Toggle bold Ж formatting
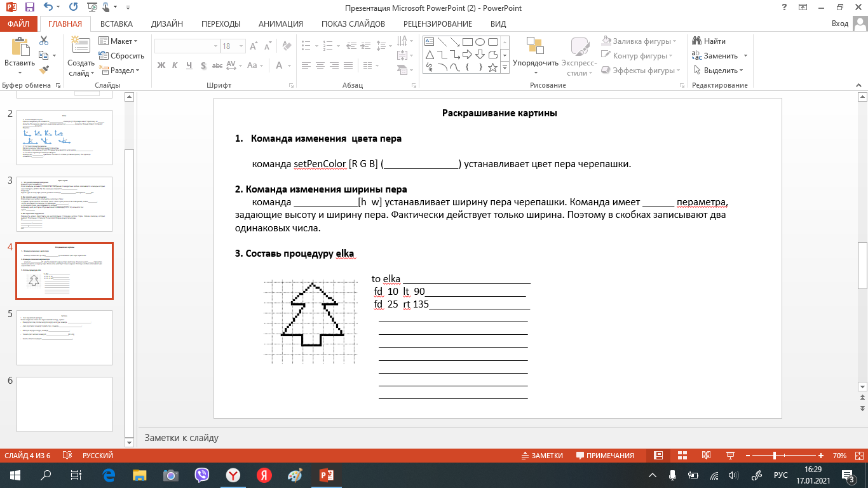Image resolution: width=868 pixels, height=488 pixels. coord(161,65)
